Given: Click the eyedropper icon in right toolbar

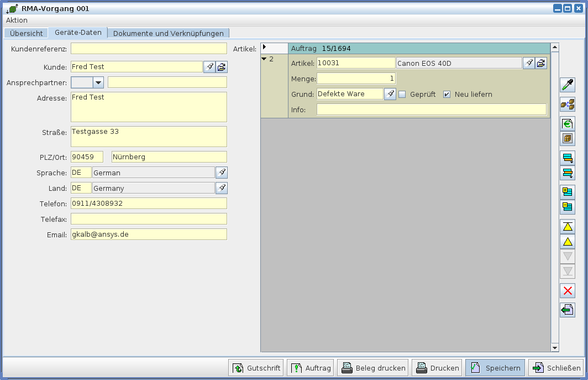Looking at the screenshot, I should coord(567,85).
